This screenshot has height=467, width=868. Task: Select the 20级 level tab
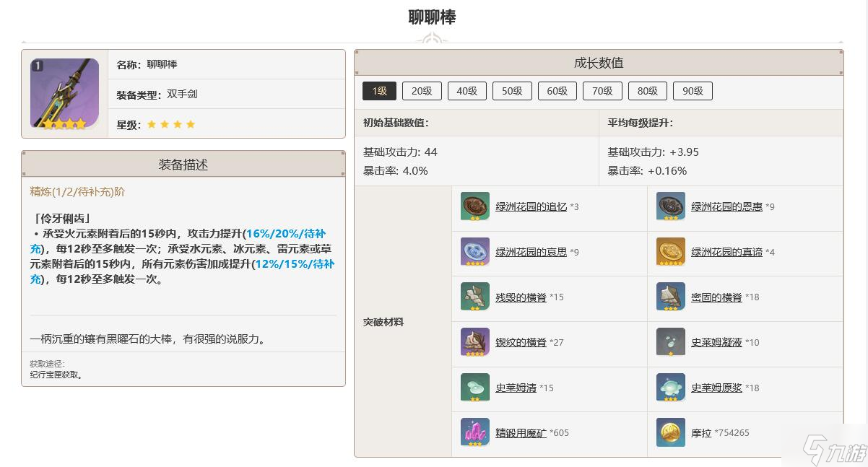coord(422,91)
